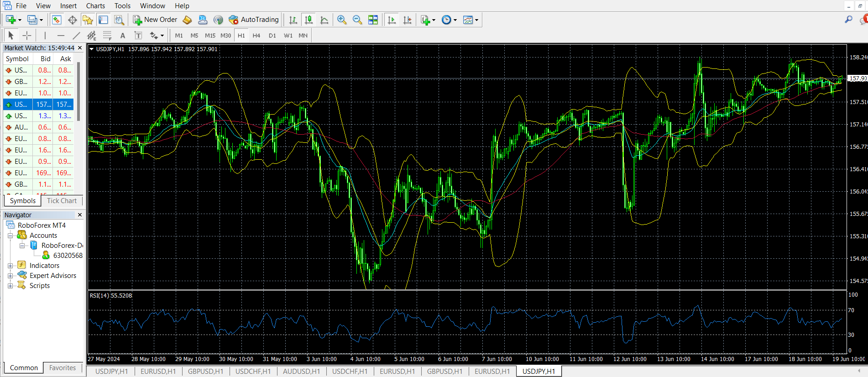Click the Signals radar icon
Image resolution: width=868 pixels, height=377 pixels.
point(218,20)
